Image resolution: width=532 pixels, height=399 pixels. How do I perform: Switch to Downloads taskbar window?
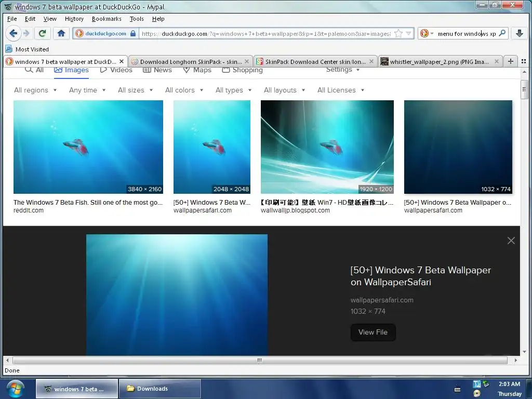pyautogui.click(x=160, y=389)
